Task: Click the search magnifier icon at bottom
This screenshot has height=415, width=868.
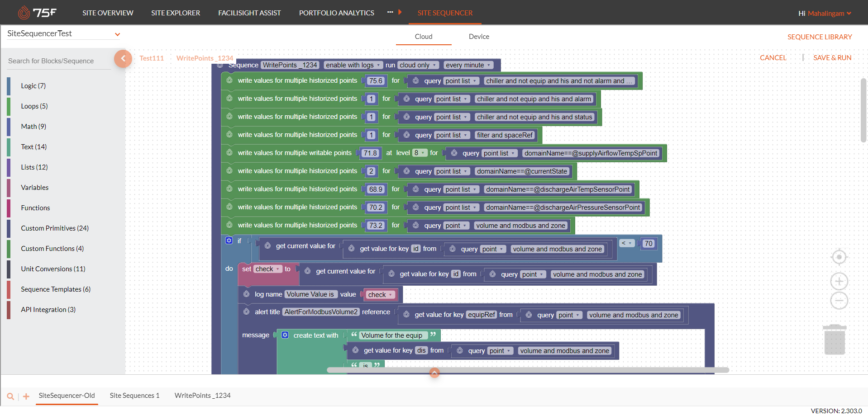Action: (x=10, y=396)
